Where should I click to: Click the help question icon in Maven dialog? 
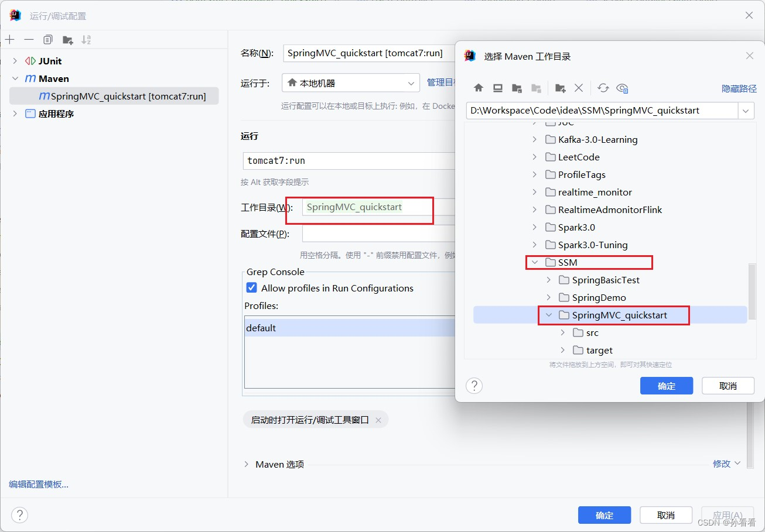click(474, 386)
